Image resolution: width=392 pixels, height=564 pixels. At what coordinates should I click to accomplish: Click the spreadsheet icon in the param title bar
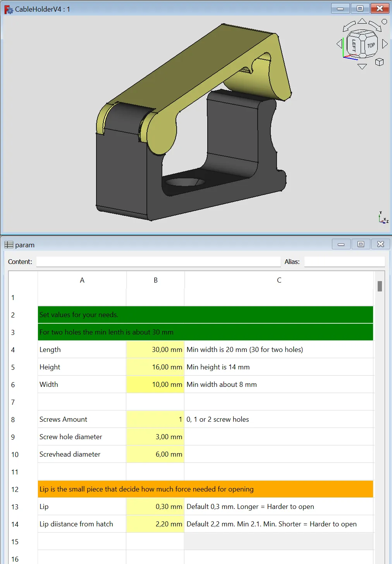coord(9,244)
